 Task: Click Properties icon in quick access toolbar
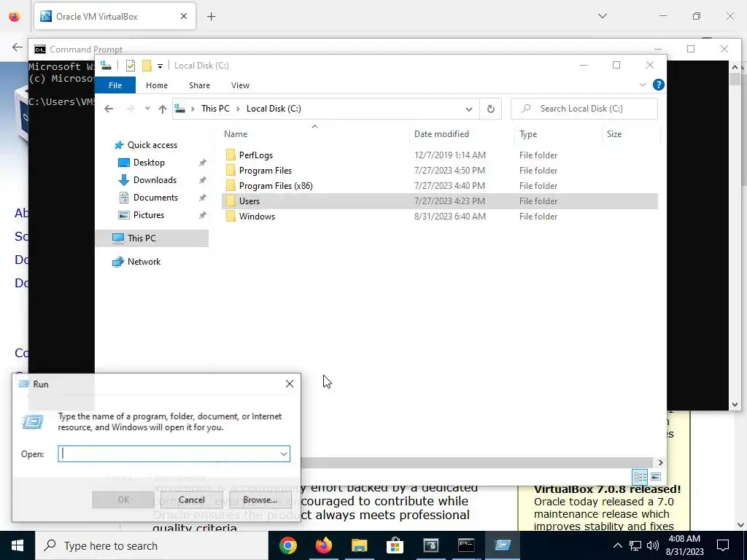tap(130, 66)
